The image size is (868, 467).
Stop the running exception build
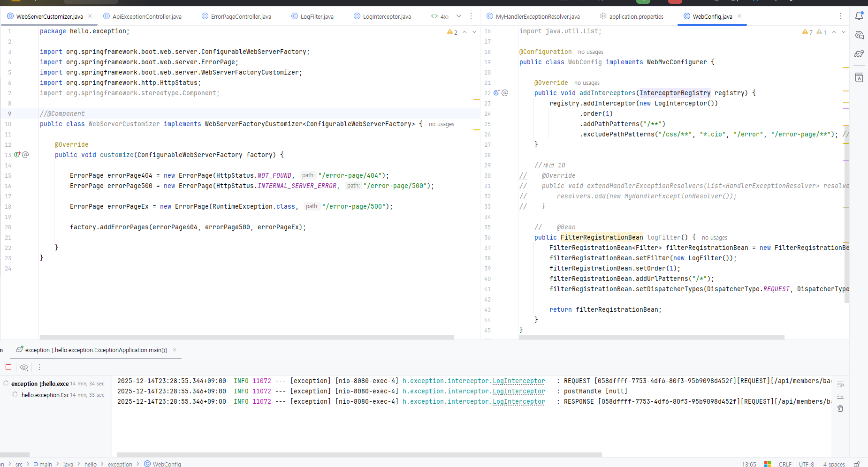[8, 367]
